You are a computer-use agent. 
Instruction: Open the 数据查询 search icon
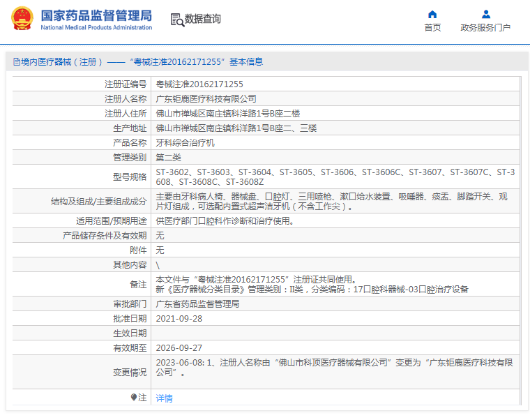pos(177,20)
